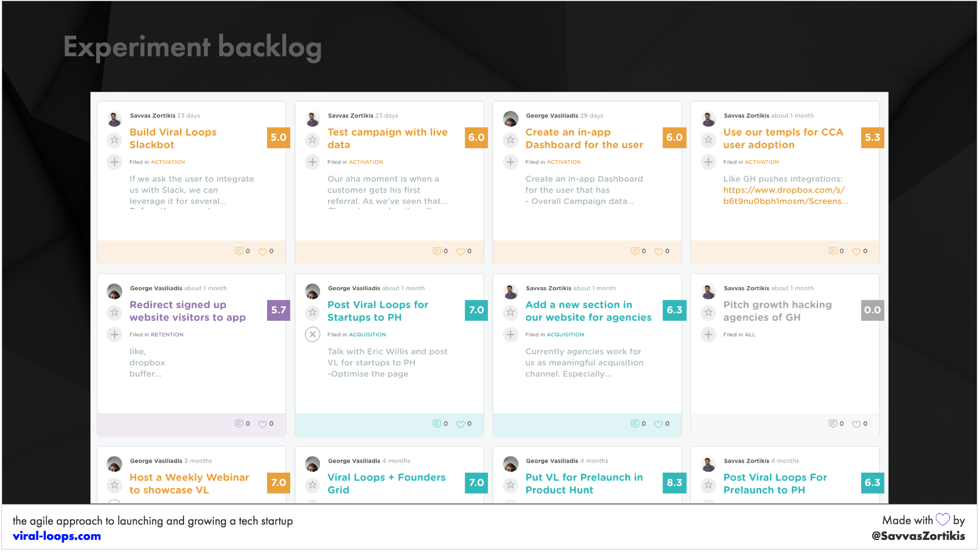
Task: Open Put VL for Prelaunch in Product Hunt
Action: point(584,484)
